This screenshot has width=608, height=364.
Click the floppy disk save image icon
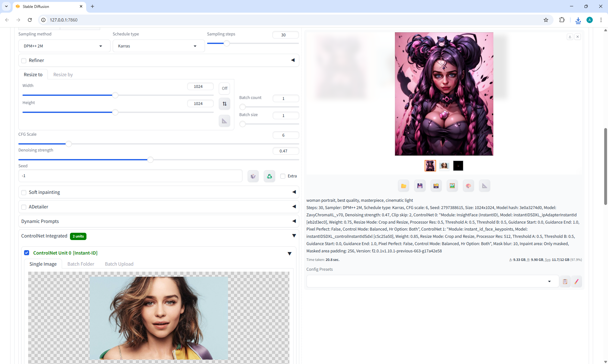pos(420,186)
